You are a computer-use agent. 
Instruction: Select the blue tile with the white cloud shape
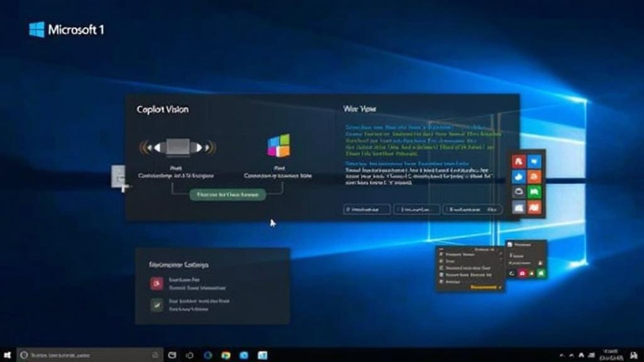click(519, 177)
